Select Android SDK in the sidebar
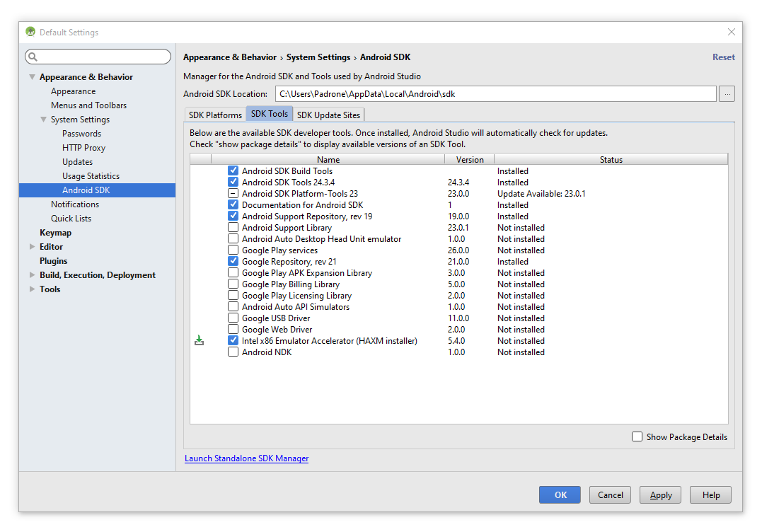Screen dimensions: 762x532 click(97, 190)
